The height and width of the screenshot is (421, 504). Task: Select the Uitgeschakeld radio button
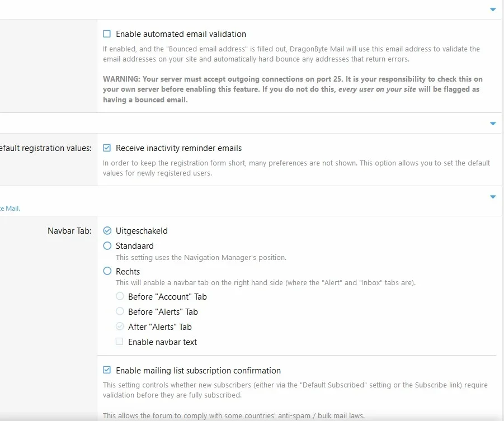tap(107, 230)
